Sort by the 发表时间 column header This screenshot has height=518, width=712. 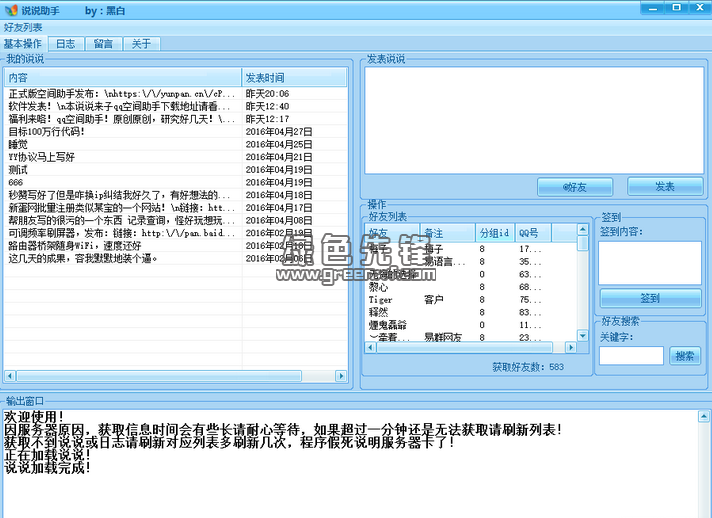tap(294, 78)
